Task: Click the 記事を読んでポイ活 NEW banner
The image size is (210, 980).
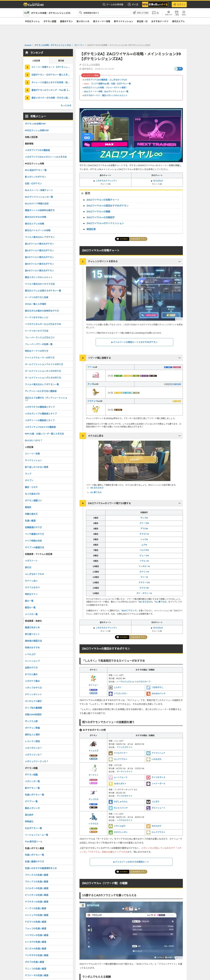Action: tap(155, 5)
